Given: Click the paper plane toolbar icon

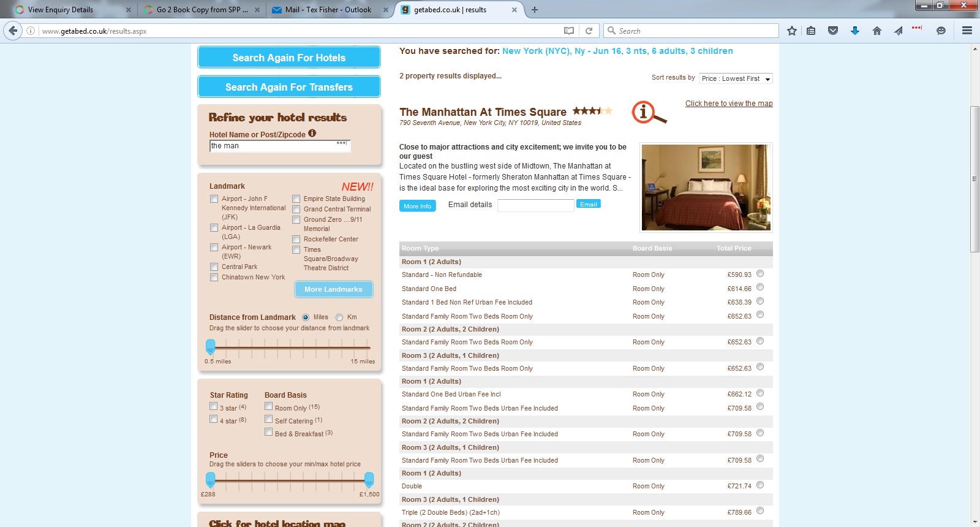Looking at the screenshot, I should (899, 31).
